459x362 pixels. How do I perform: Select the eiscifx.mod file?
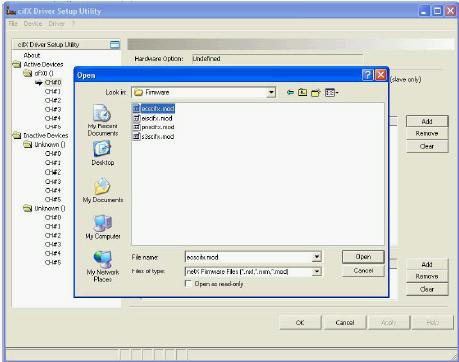click(x=153, y=118)
